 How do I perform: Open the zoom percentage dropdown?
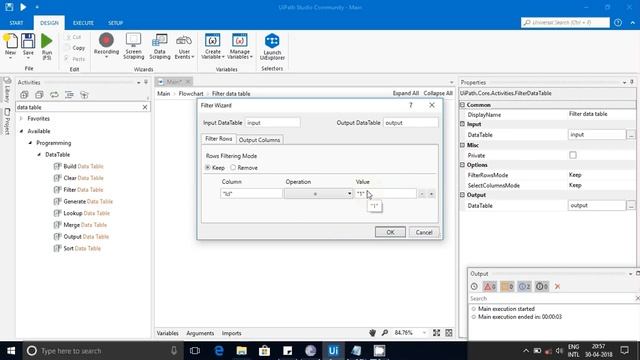coord(424,333)
